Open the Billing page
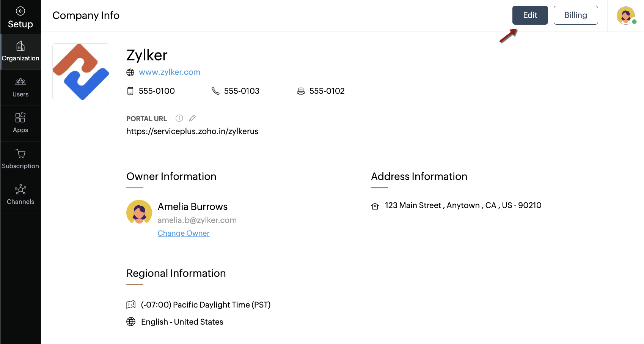Viewport: 644px width, 344px height. [576, 15]
